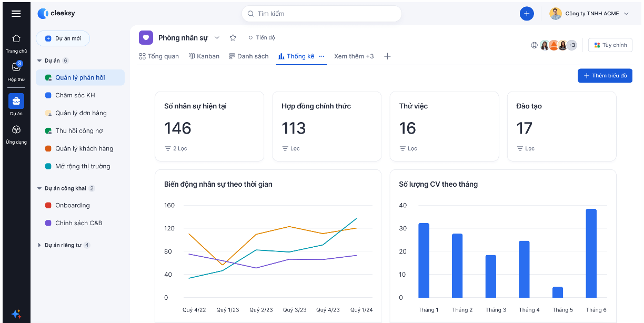Open the Phòng nhân sự dropdown chevron
This screenshot has width=644, height=323.
[217, 38]
